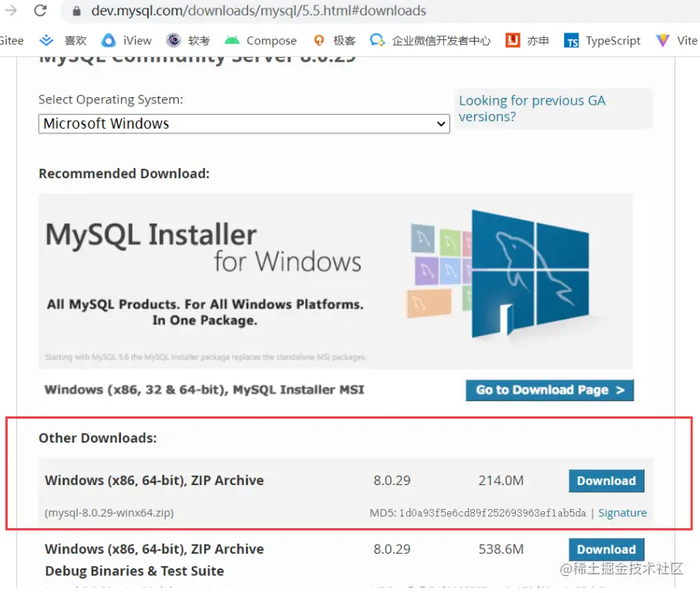
Task: Click the MySQL Installer for Windows banner
Action: [335, 281]
